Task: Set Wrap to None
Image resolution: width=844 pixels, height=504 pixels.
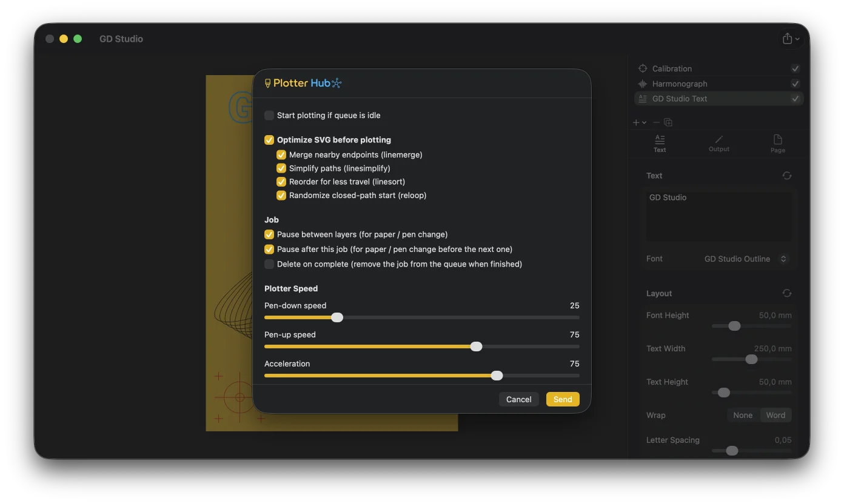Action: 743,415
